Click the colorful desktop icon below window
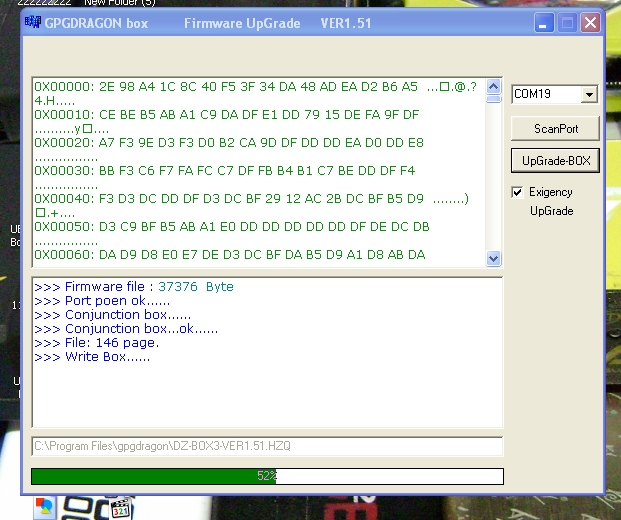Screen dimensions: 621x520 [44, 507]
